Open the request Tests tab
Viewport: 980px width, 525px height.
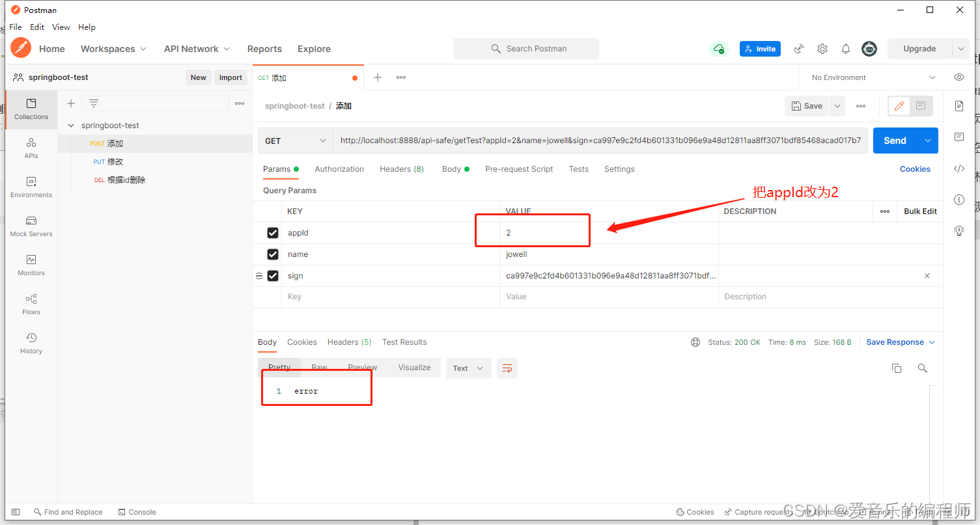(578, 169)
